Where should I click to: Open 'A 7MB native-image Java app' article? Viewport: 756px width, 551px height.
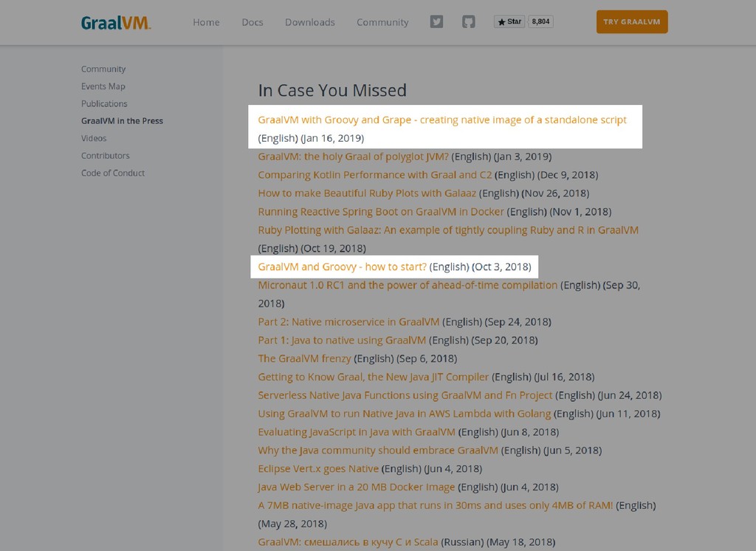tap(436, 505)
